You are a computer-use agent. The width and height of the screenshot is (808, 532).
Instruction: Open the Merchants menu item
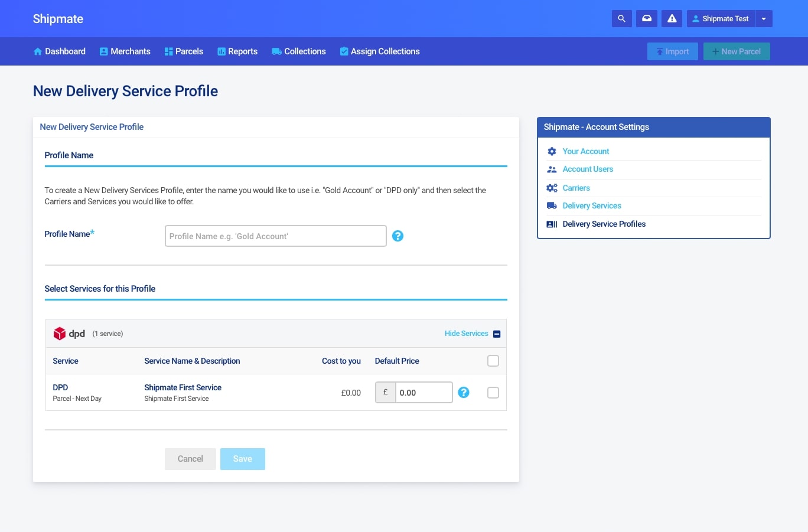click(x=125, y=51)
